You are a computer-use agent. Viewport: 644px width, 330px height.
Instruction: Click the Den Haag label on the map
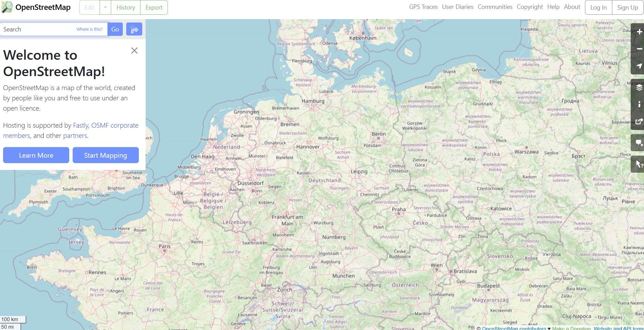tap(203, 156)
